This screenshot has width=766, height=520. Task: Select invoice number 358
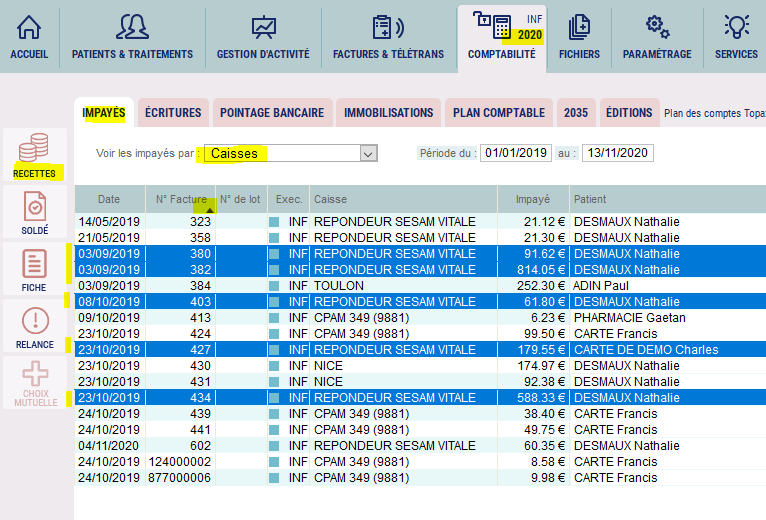[x=200, y=238]
